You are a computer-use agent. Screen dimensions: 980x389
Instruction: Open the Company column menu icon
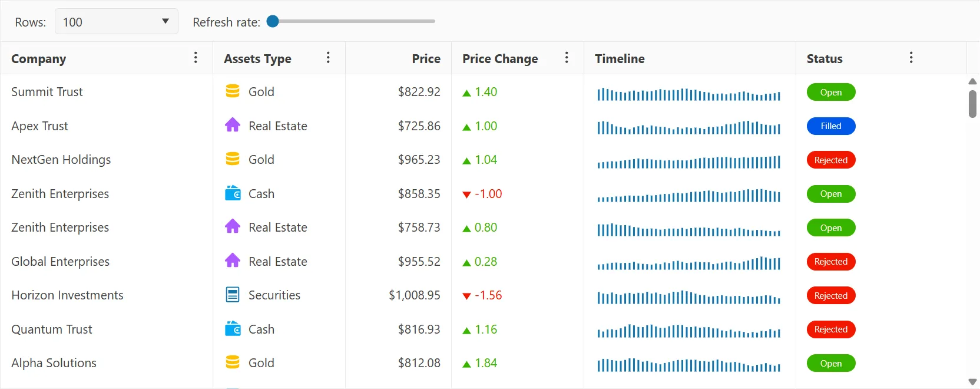(196, 58)
